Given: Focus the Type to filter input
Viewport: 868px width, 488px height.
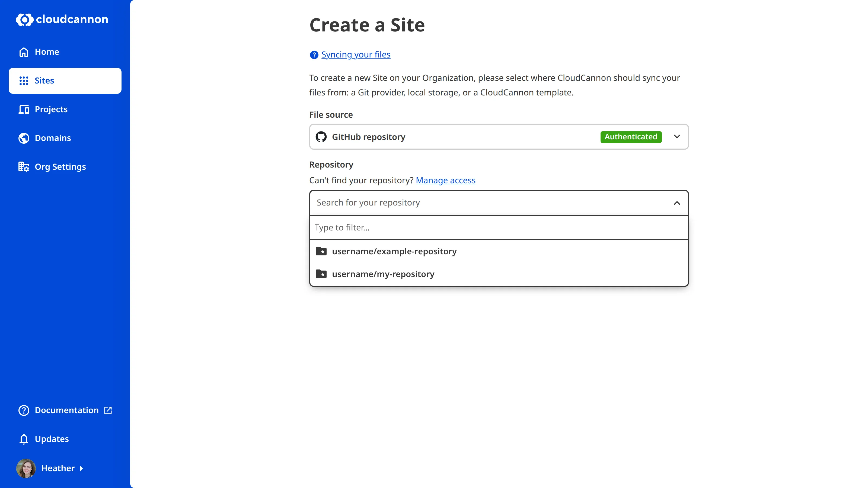Looking at the screenshot, I should [499, 228].
